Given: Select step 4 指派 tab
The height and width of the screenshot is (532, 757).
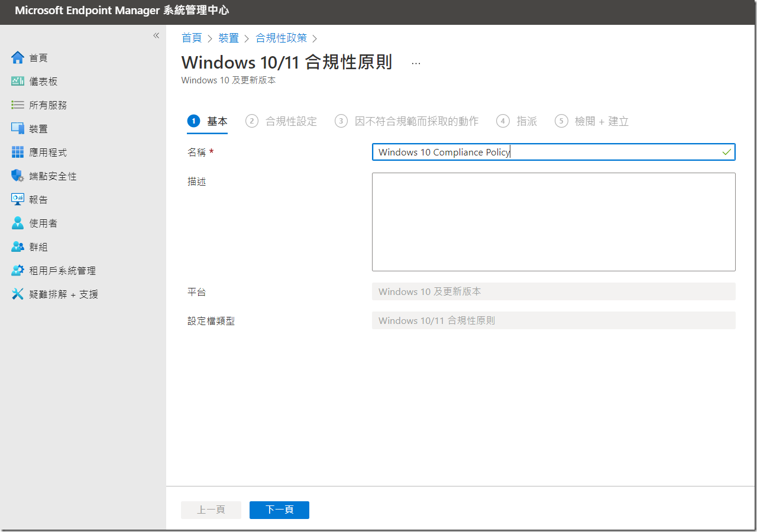Looking at the screenshot, I should (x=517, y=121).
